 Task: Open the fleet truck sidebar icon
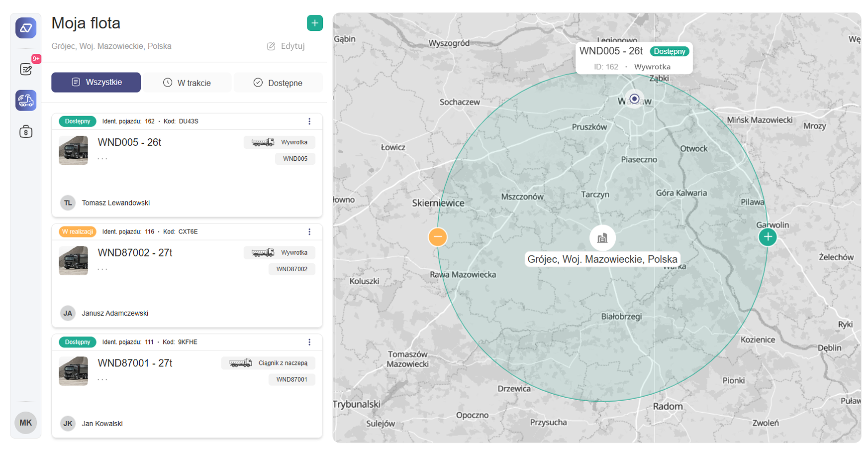tap(26, 101)
